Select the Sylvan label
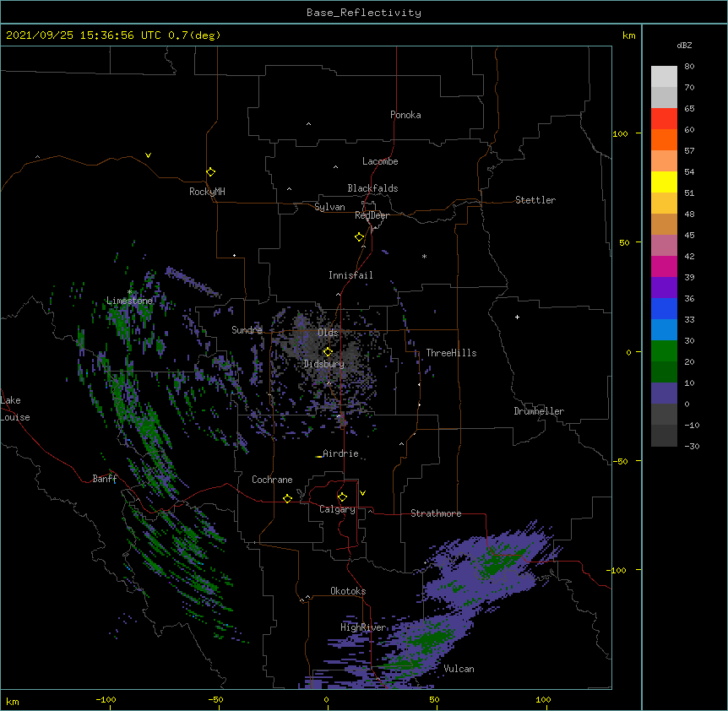The image size is (728, 711). pyautogui.click(x=329, y=207)
